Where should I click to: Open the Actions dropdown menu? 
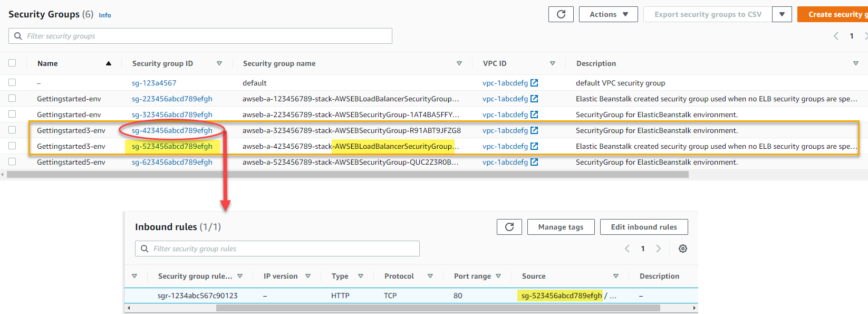[x=608, y=14]
